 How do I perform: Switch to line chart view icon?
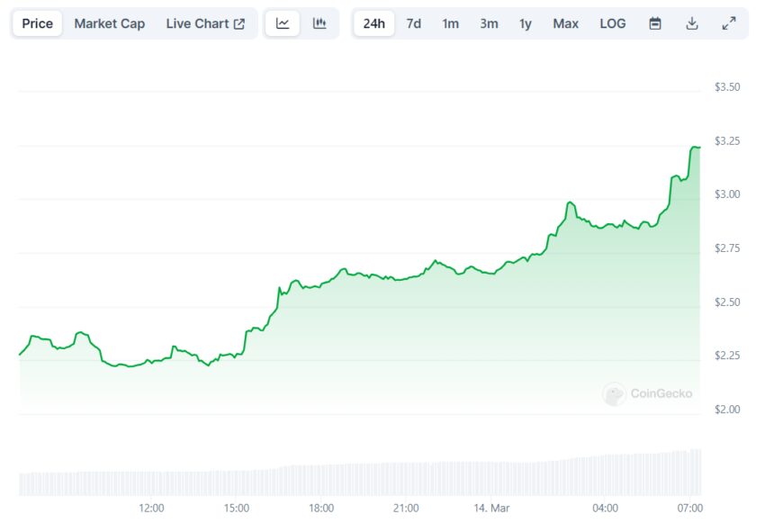[283, 23]
